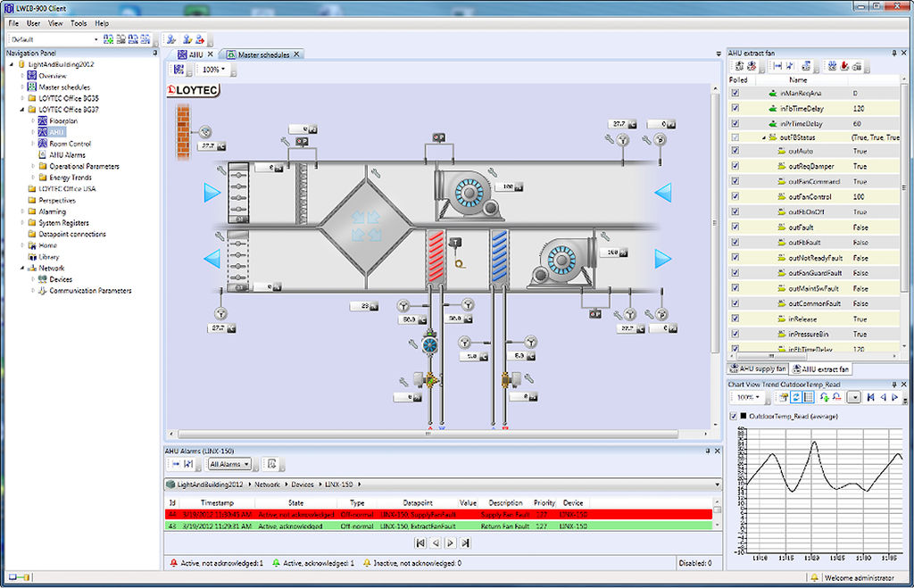Go to the next page of alarms

(x=450, y=542)
